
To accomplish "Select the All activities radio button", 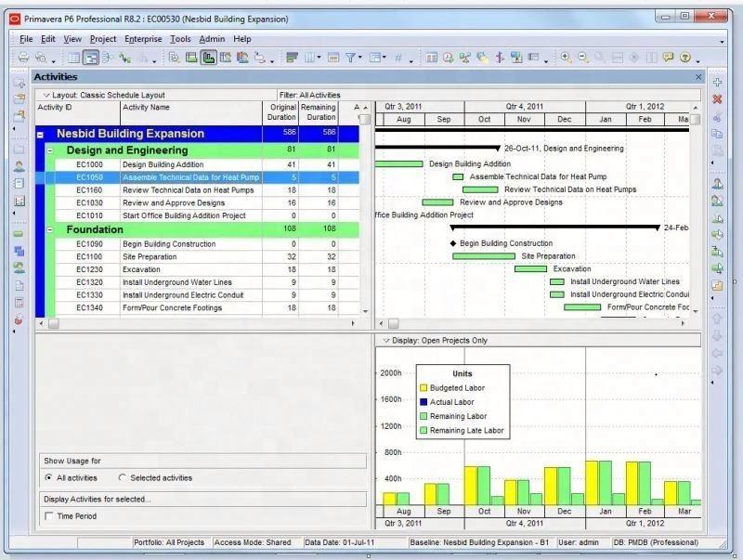I will coord(49,477).
